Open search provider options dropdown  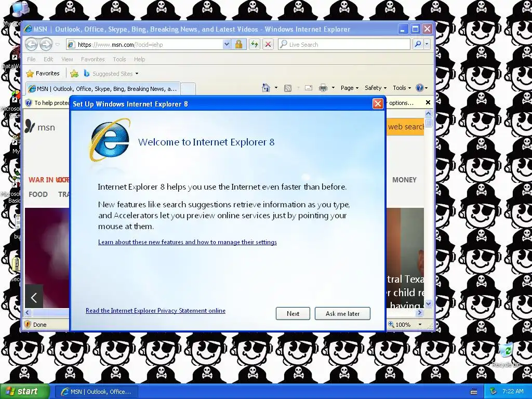coord(427,44)
